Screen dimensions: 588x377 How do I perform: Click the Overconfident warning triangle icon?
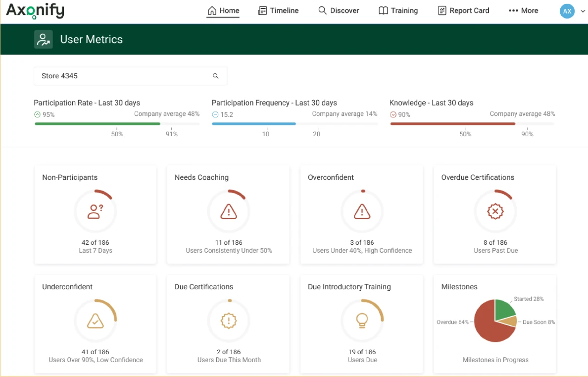pyautogui.click(x=362, y=212)
